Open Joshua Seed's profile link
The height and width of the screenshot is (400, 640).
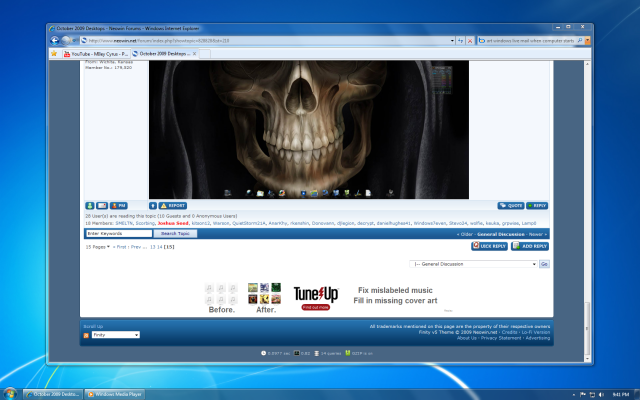pyautogui.click(x=173, y=223)
